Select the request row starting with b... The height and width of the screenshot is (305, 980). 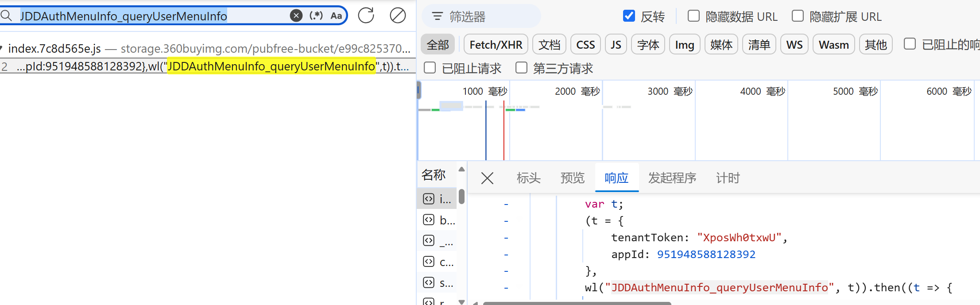coord(437,220)
